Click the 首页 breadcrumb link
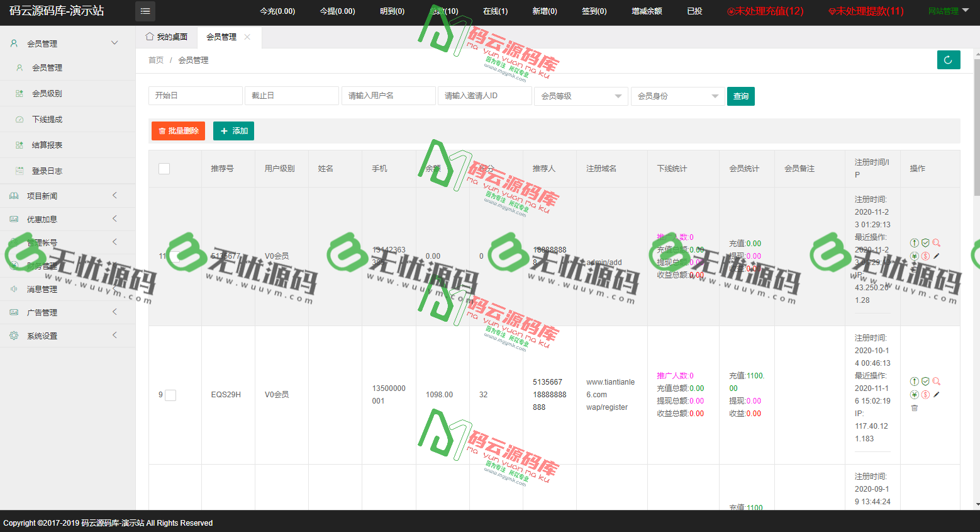 [155, 60]
